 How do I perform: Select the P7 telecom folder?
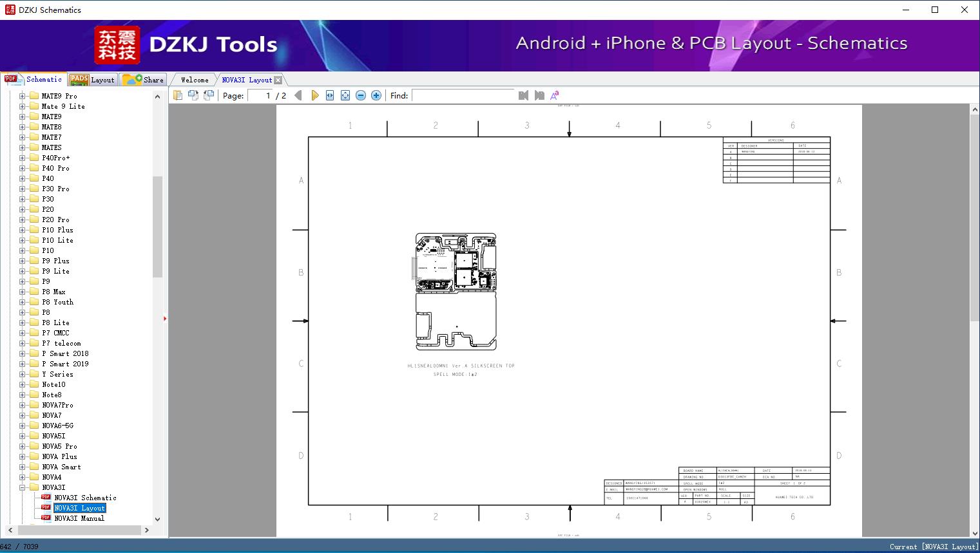coord(61,343)
